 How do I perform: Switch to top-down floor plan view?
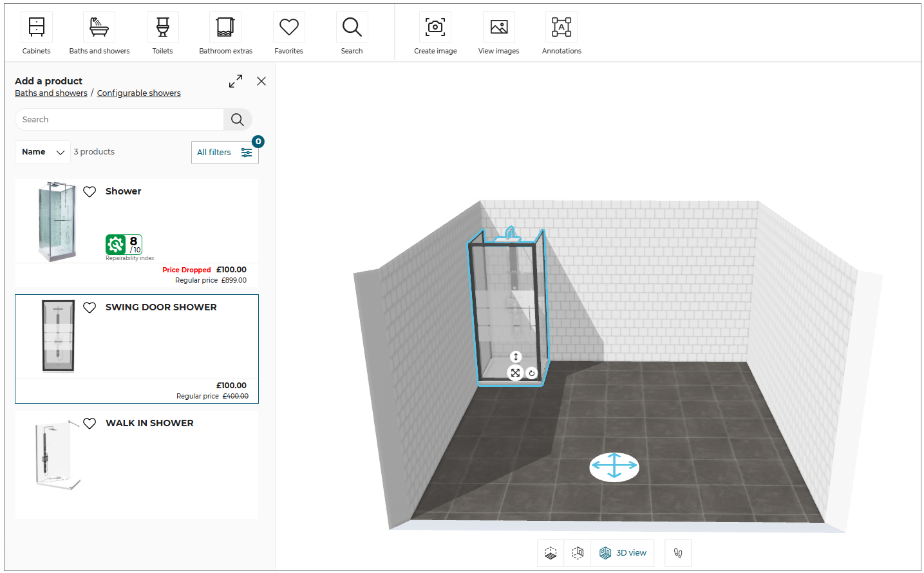tap(551, 553)
